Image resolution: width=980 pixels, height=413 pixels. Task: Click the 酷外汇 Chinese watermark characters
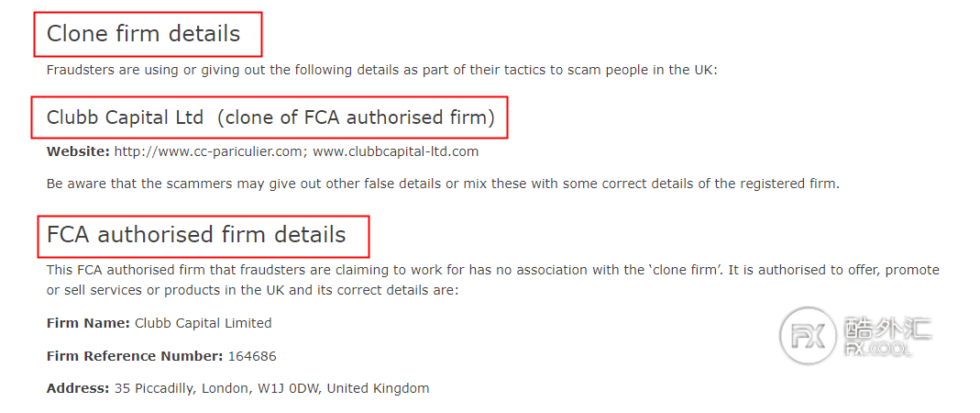point(887,328)
